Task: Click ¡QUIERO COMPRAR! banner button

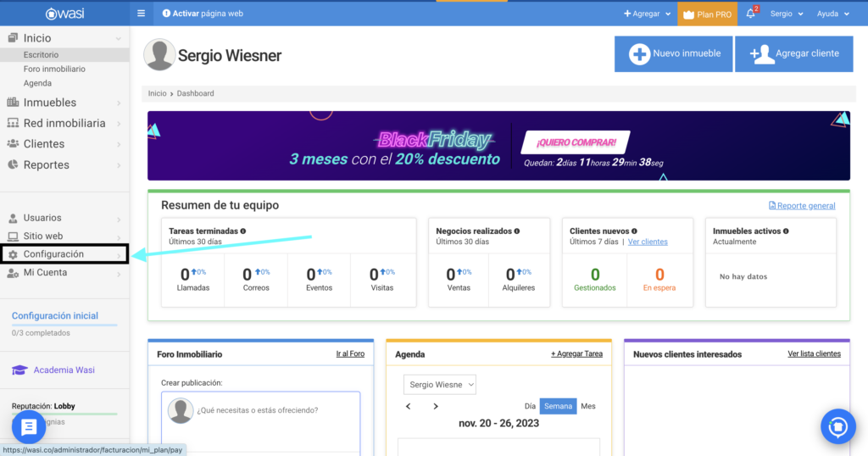Action: pos(576,142)
